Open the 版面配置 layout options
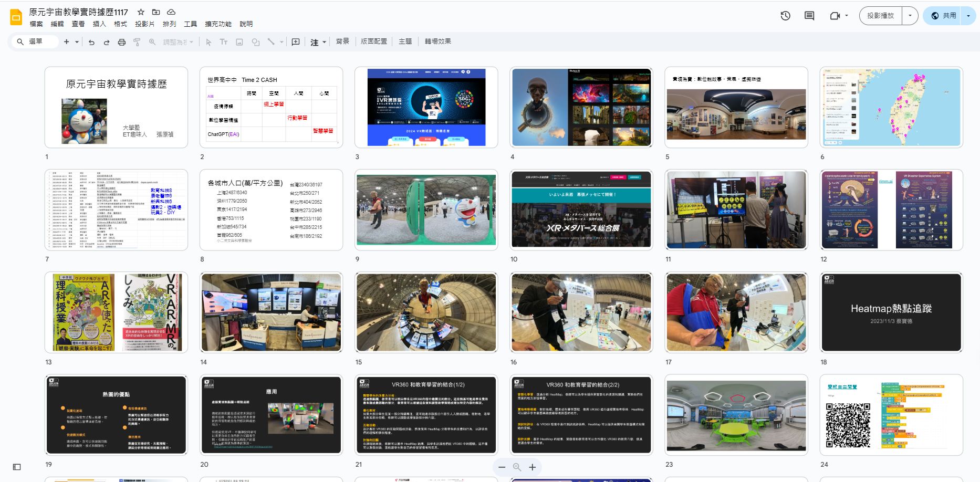This screenshot has width=980, height=482. (x=374, y=41)
